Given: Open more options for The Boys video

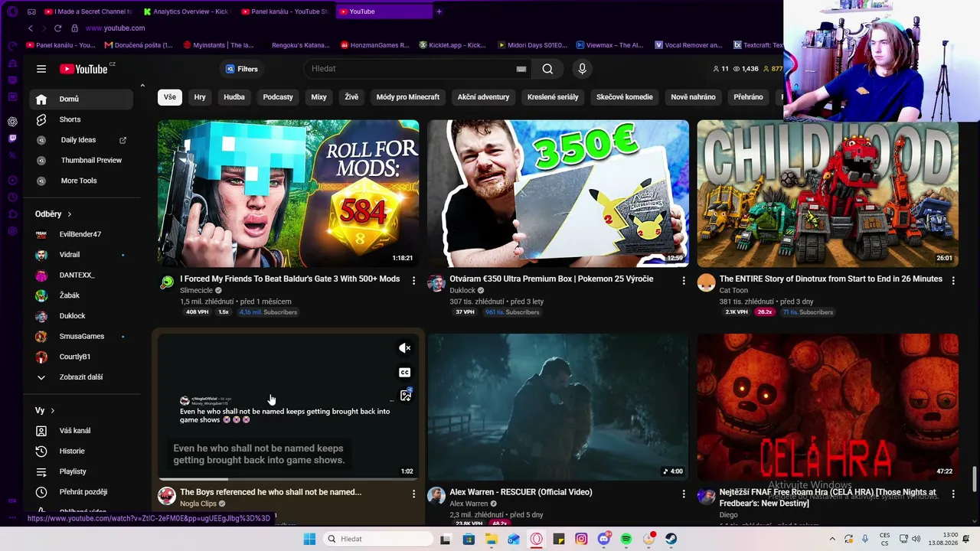Looking at the screenshot, I should (x=413, y=494).
